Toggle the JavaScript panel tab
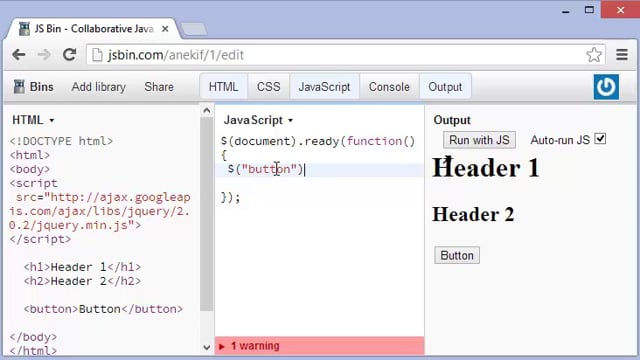Image resolution: width=640 pixels, height=360 pixels. tap(324, 87)
